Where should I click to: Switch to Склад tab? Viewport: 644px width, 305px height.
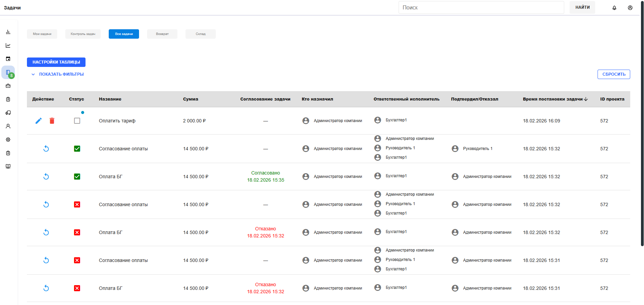click(201, 34)
